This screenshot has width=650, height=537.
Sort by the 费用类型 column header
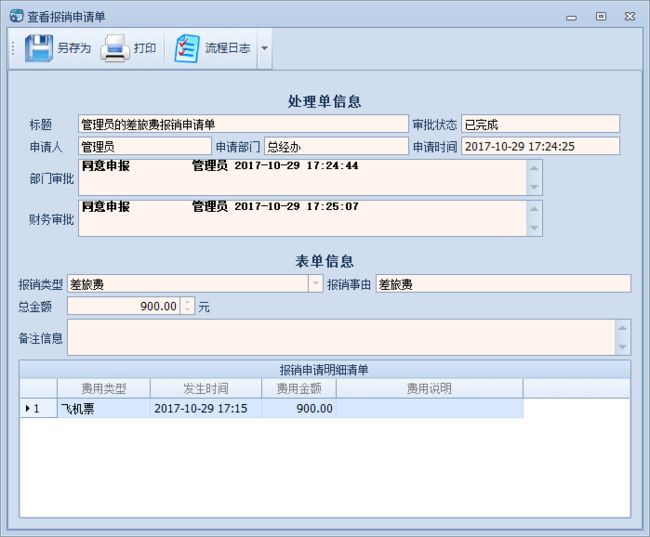point(104,388)
